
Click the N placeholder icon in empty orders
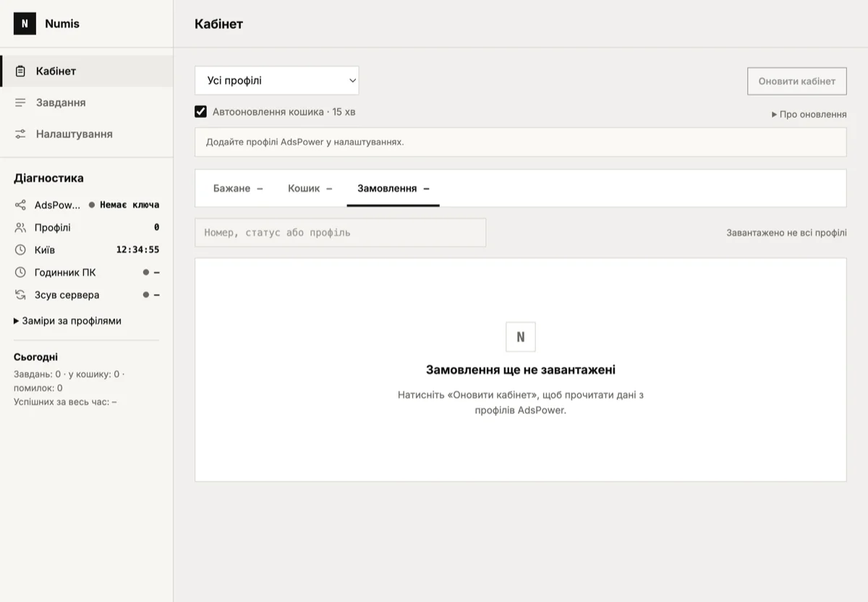coord(521,337)
